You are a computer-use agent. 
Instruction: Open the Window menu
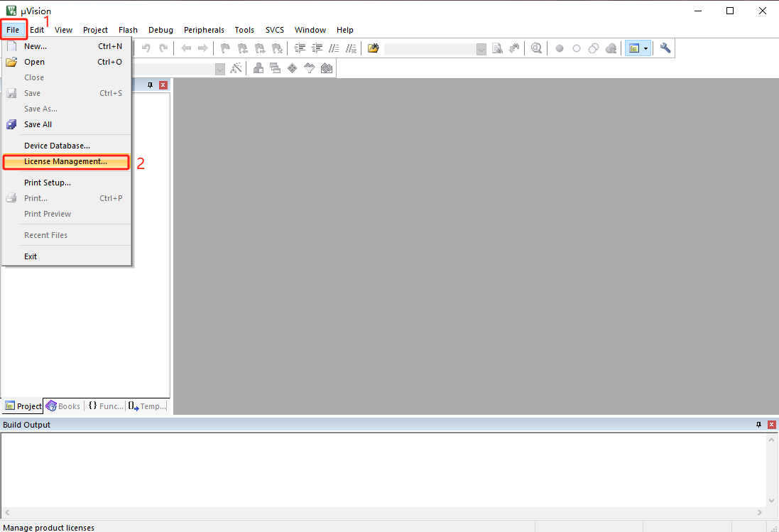[x=310, y=30]
